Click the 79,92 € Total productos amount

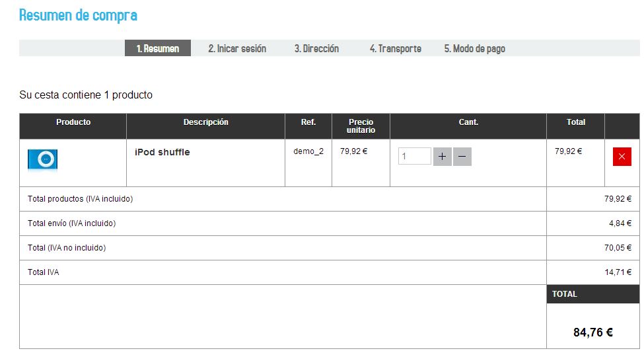(618, 199)
